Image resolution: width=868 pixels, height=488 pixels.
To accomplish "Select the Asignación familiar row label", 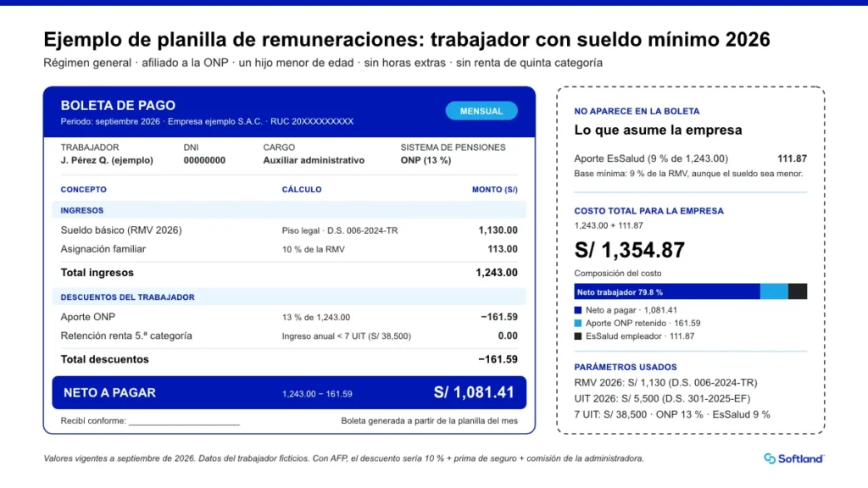I will click(x=103, y=249).
